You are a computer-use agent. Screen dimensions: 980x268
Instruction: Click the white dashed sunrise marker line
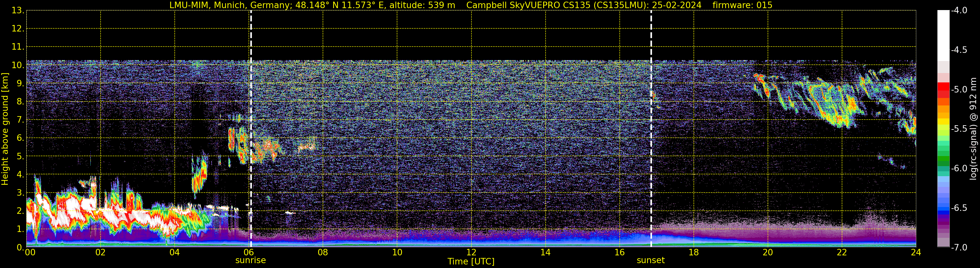coord(251,129)
